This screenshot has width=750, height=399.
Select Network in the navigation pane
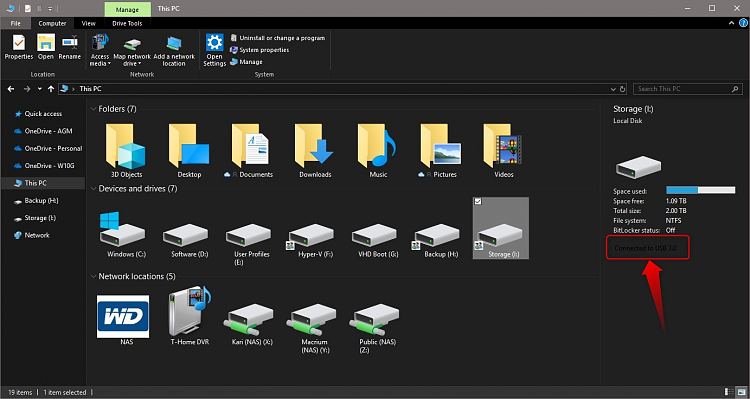(32, 235)
